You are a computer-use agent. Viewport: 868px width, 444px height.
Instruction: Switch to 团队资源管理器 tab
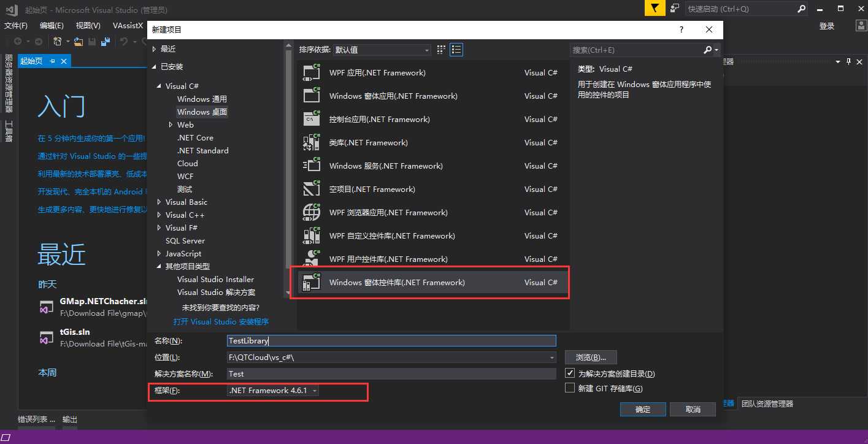767,404
